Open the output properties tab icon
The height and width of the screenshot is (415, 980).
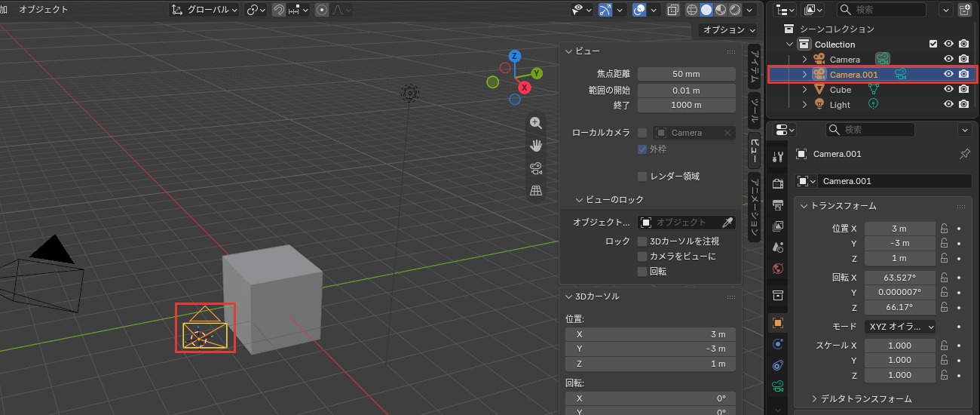(x=778, y=204)
